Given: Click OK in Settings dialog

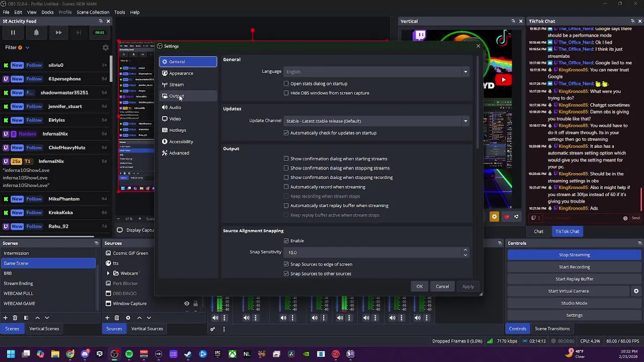Looking at the screenshot, I should [420, 287].
